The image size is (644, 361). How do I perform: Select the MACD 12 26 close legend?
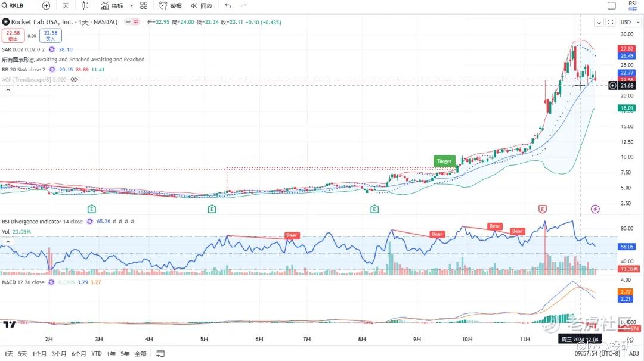(23, 282)
